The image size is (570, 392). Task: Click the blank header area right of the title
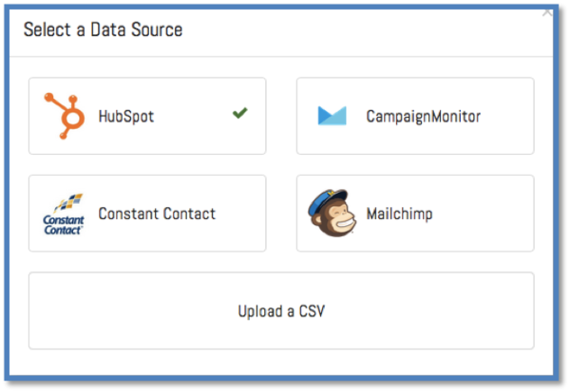coord(380,29)
